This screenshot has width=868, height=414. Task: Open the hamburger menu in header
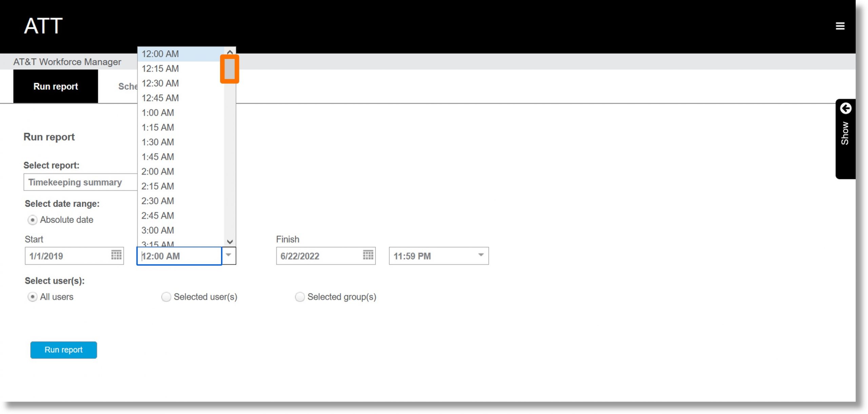(840, 26)
